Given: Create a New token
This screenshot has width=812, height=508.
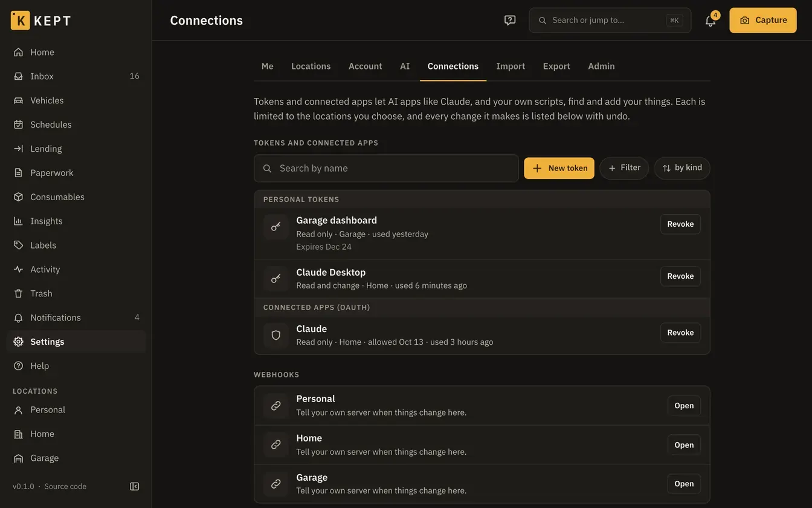Looking at the screenshot, I should [559, 168].
